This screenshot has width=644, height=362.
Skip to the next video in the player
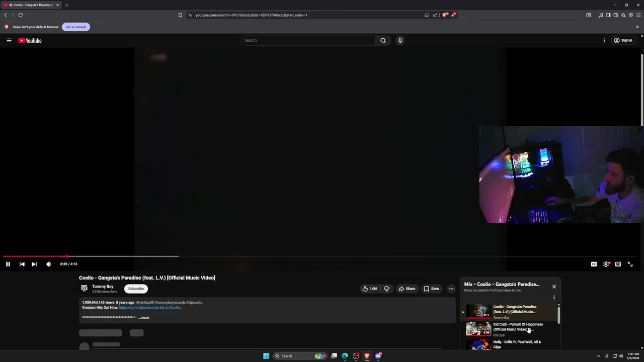(x=34, y=264)
